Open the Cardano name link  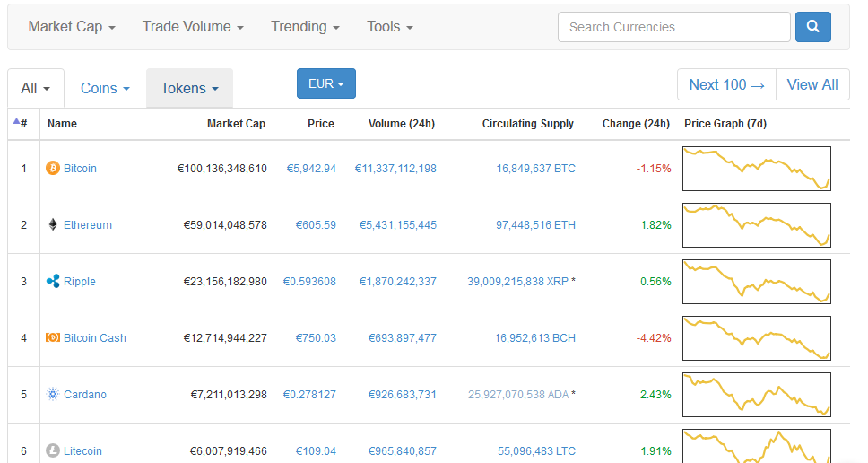(84, 394)
